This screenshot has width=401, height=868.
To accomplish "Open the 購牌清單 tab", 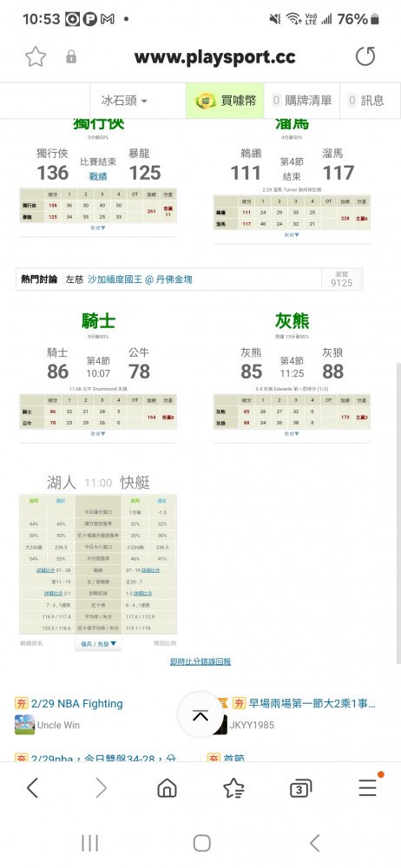I will point(302,101).
